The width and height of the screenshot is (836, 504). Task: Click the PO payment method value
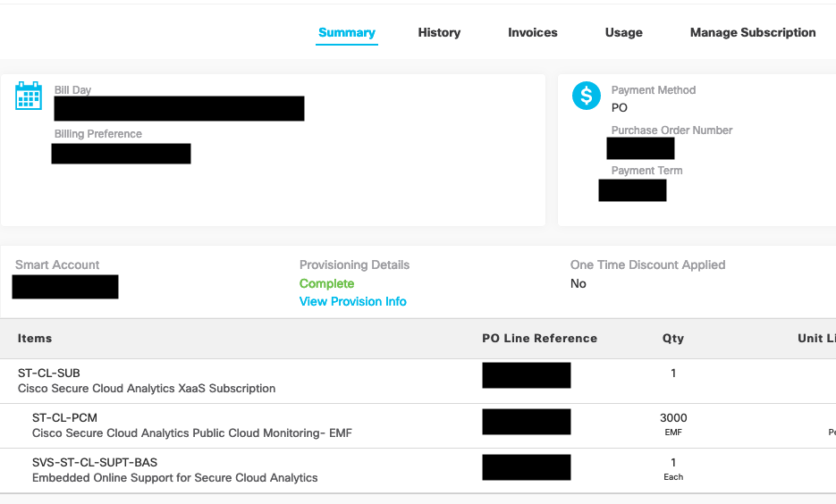click(x=619, y=107)
